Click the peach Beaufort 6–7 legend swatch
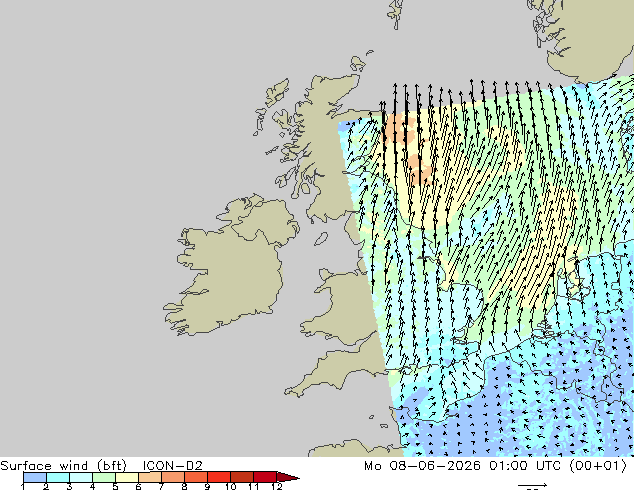 [x=150, y=477]
